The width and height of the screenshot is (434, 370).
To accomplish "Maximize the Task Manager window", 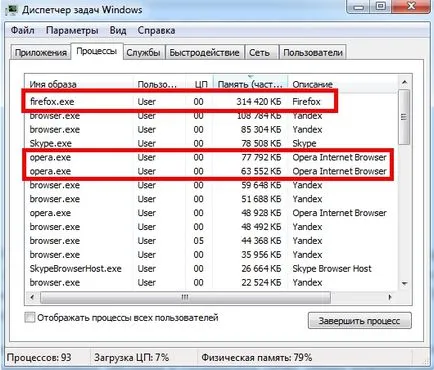I will click(x=381, y=6).
